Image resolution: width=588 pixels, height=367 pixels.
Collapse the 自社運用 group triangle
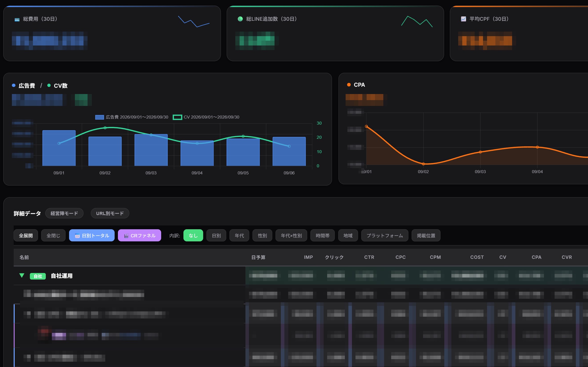22,276
